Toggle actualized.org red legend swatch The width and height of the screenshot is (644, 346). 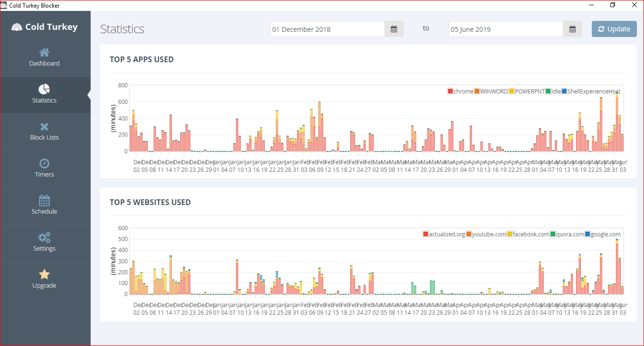(426, 234)
